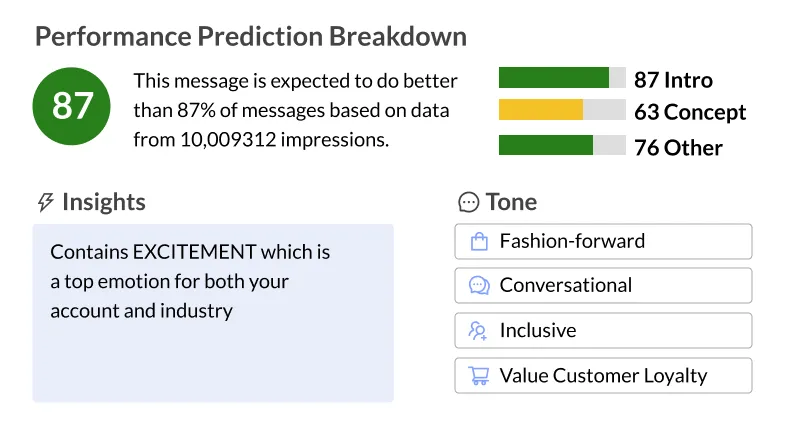Click the speech bubble Tone icon
Screen dimensions: 789x433
pos(468,203)
